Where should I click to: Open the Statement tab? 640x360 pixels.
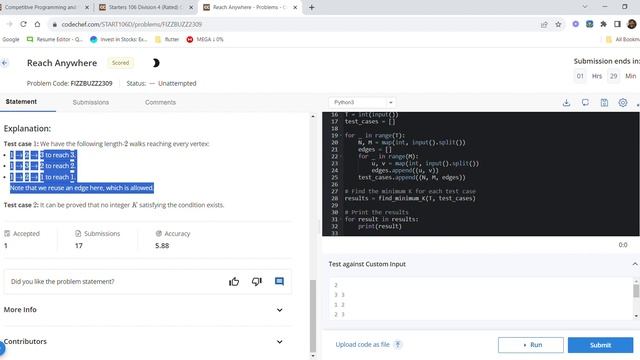coord(21,102)
